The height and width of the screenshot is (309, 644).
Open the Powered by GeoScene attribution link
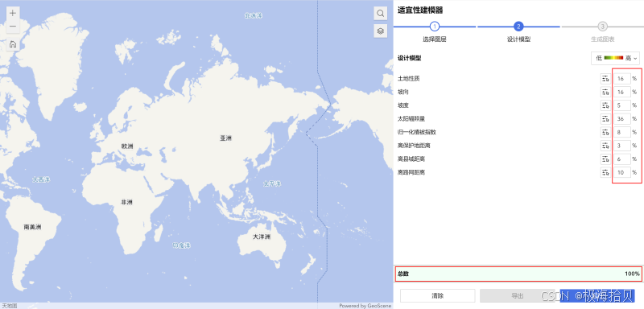(x=365, y=306)
